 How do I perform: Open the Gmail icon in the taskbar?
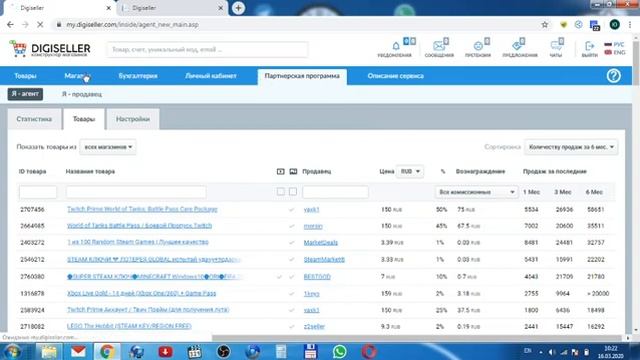[78, 351]
